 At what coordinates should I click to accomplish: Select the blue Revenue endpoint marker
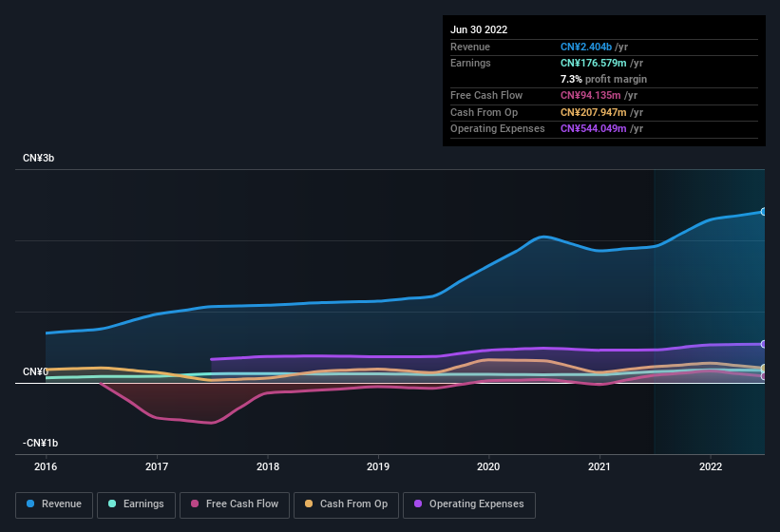tap(764, 212)
